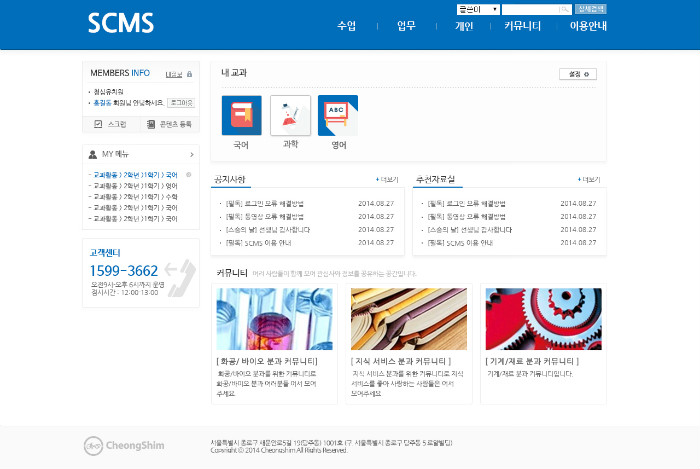Open 추천자료실 post SCMS 이용 안내
The image size is (700, 469).
(461, 243)
